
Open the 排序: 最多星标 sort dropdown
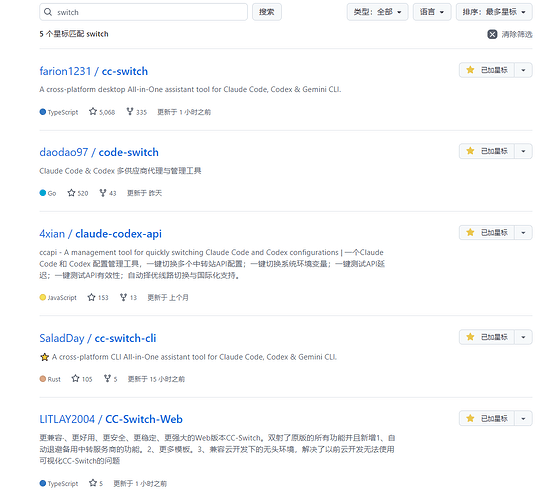click(494, 12)
